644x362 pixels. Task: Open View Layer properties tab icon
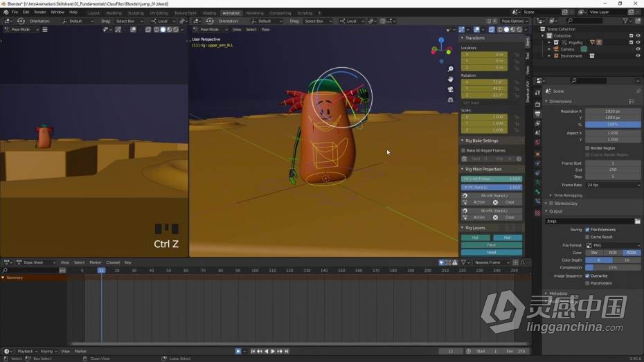[537, 123]
